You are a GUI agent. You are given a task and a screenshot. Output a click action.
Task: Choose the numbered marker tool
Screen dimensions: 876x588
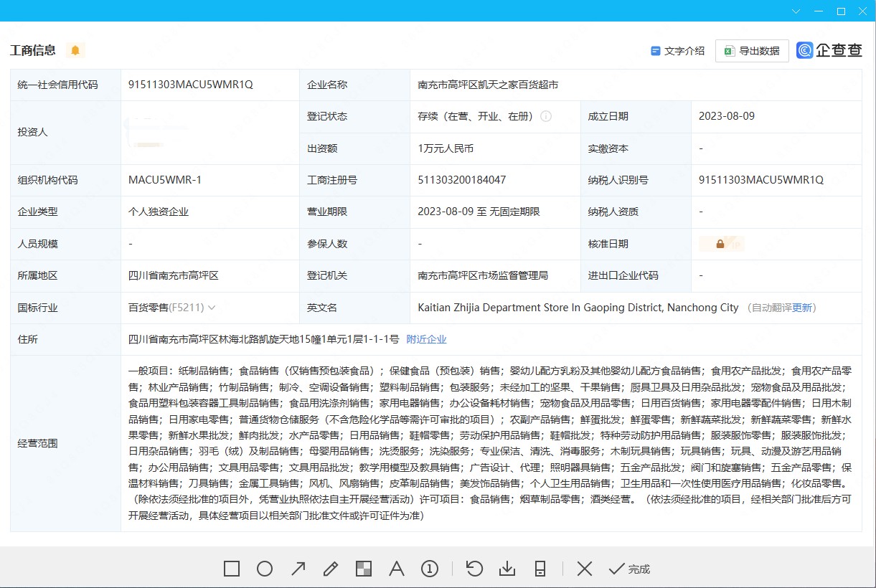[430, 569]
